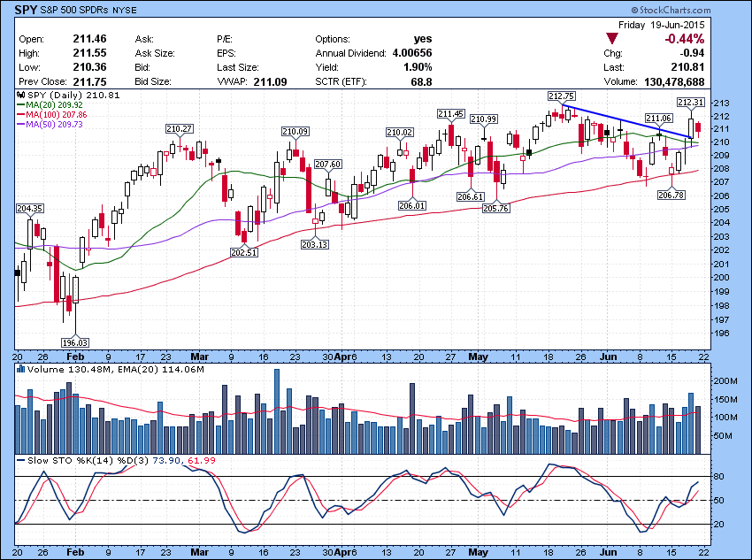The width and height of the screenshot is (752, 560).
Task: Click the 211.45 high price annotation
Action: coord(451,113)
